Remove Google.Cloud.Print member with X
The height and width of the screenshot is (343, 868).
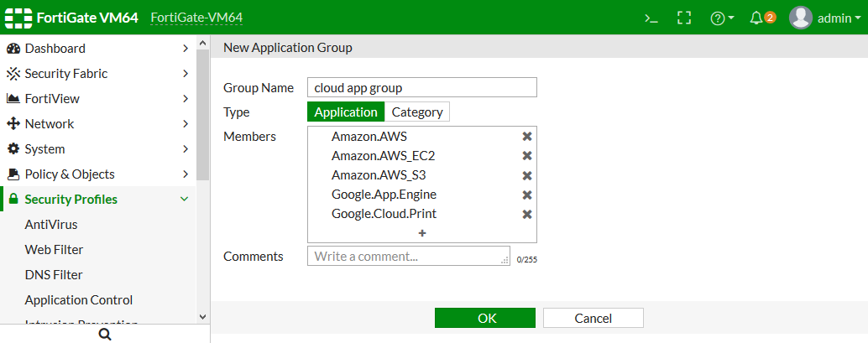(527, 214)
